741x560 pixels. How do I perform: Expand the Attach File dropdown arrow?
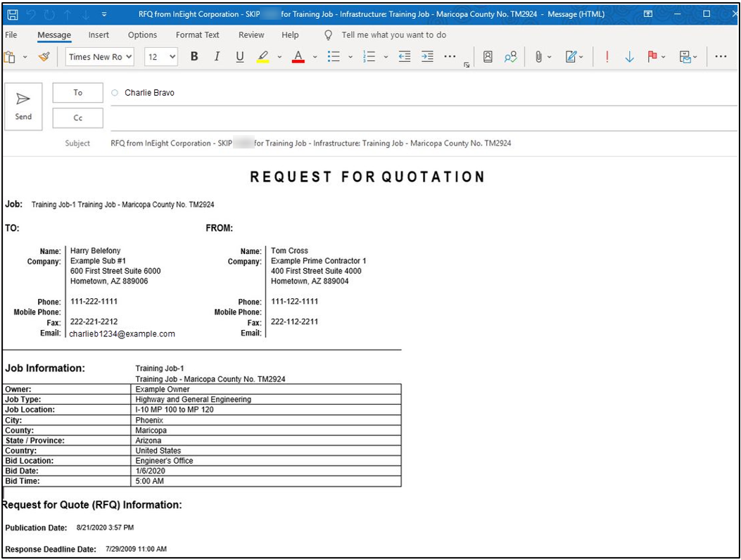549,57
